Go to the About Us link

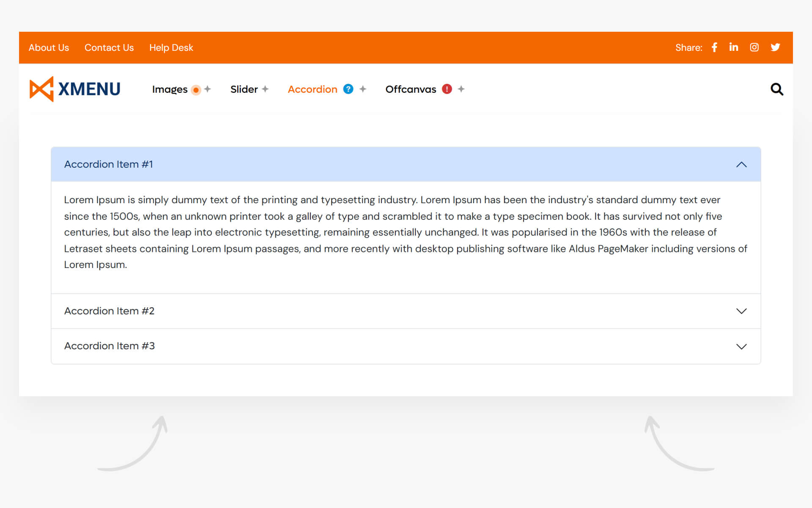tap(49, 48)
